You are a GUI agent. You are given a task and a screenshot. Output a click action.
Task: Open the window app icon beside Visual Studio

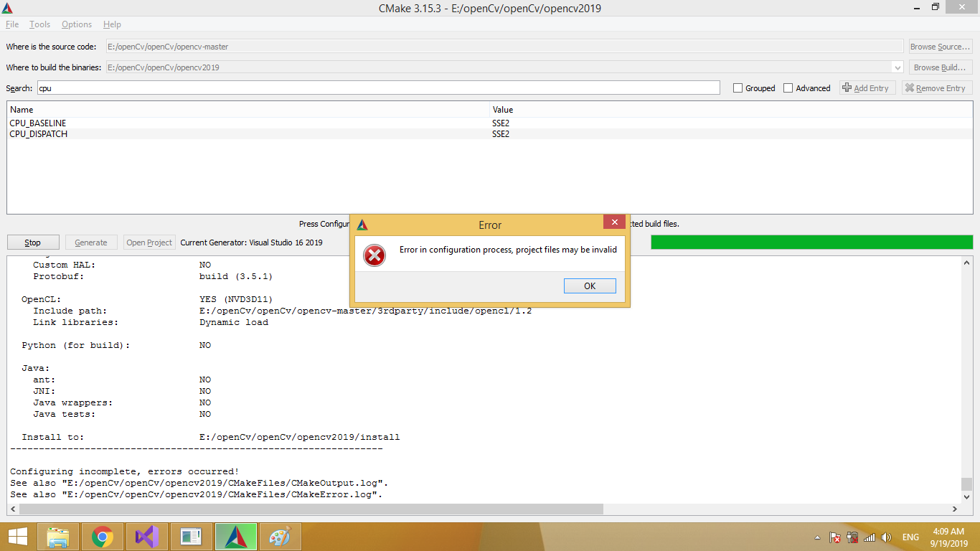click(192, 537)
